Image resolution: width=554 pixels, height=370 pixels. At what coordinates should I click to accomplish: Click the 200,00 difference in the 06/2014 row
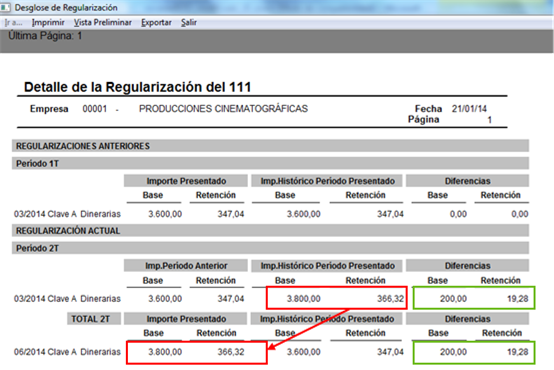coord(453,352)
